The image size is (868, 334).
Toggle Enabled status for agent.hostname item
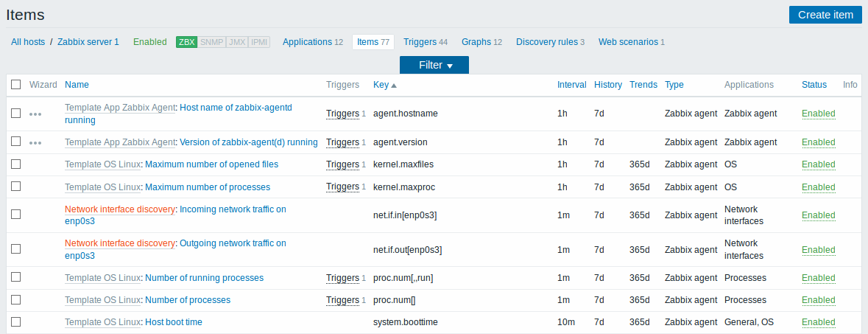tap(819, 114)
